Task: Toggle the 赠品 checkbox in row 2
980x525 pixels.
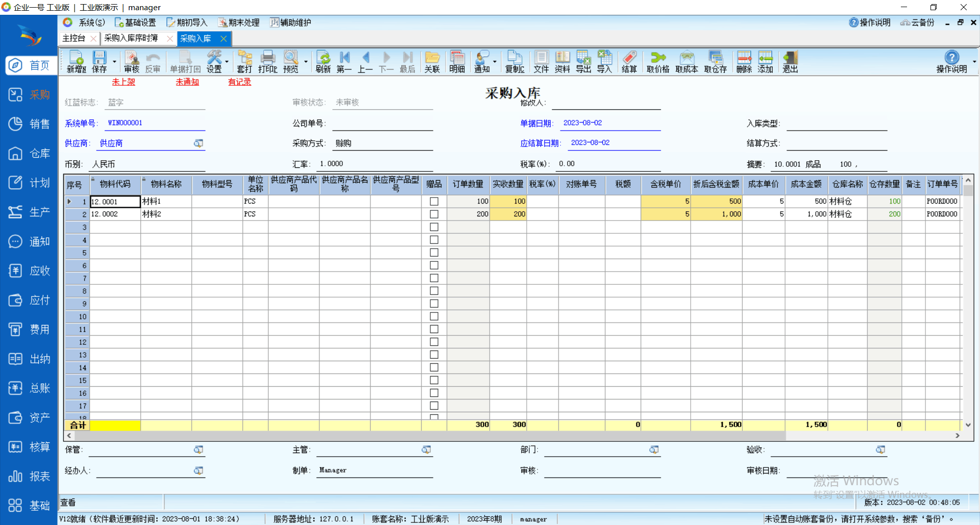Action: tap(434, 214)
